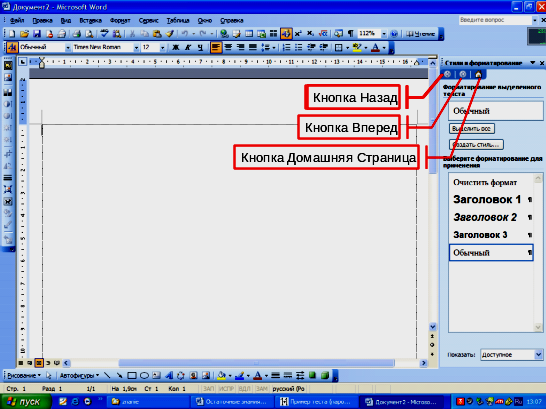Select the Oval drawing tool
The width and height of the screenshot is (546, 409).
click(x=144, y=376)
